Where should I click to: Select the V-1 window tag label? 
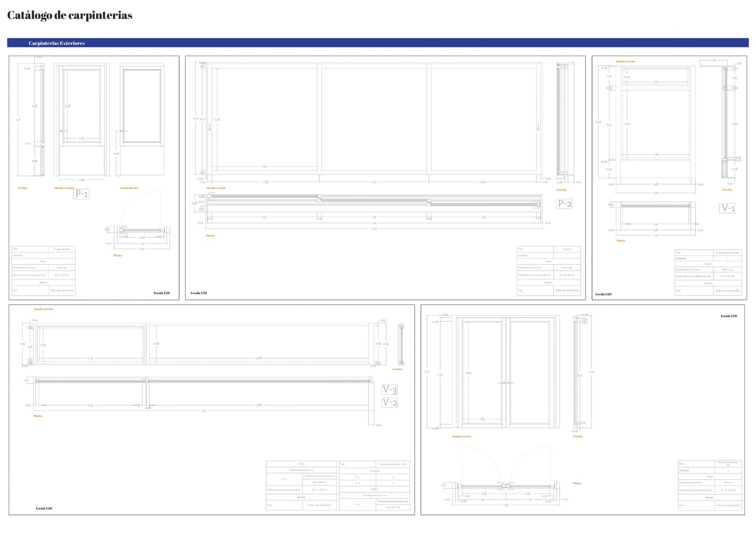(x=728, y=208)
